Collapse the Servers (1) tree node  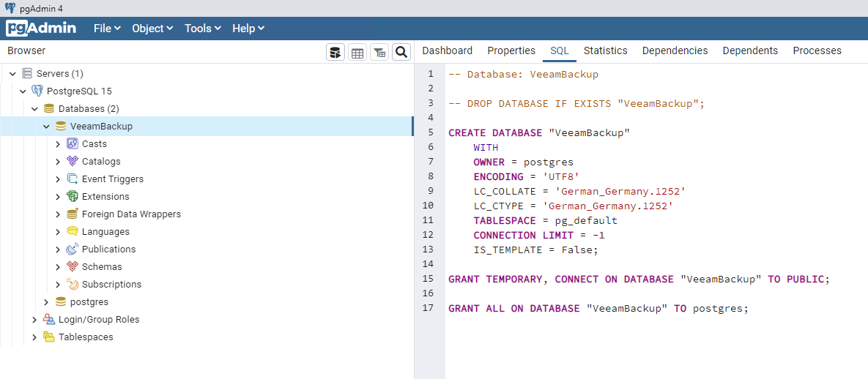tap(12, 74)
